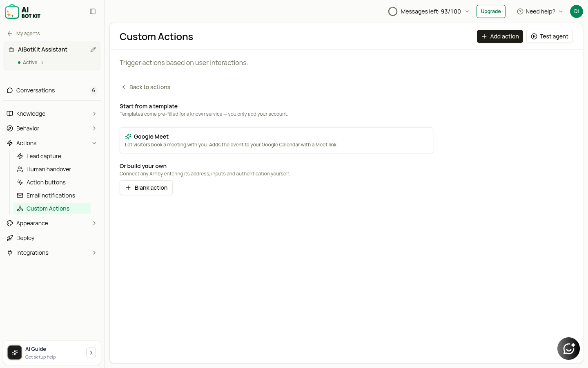Screen dimensions: 588x368
Task: Click the AI Guide sparkle icon
Action: click(15, 352)
